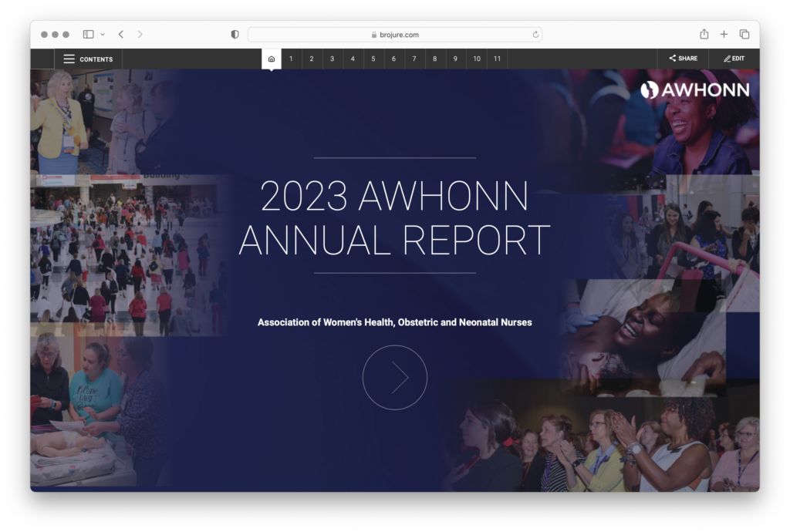Image resolution: width=790 pixels, height=532 pixels.
Task: Open the sidebar dropdown chevron
Action: (103, 35)
